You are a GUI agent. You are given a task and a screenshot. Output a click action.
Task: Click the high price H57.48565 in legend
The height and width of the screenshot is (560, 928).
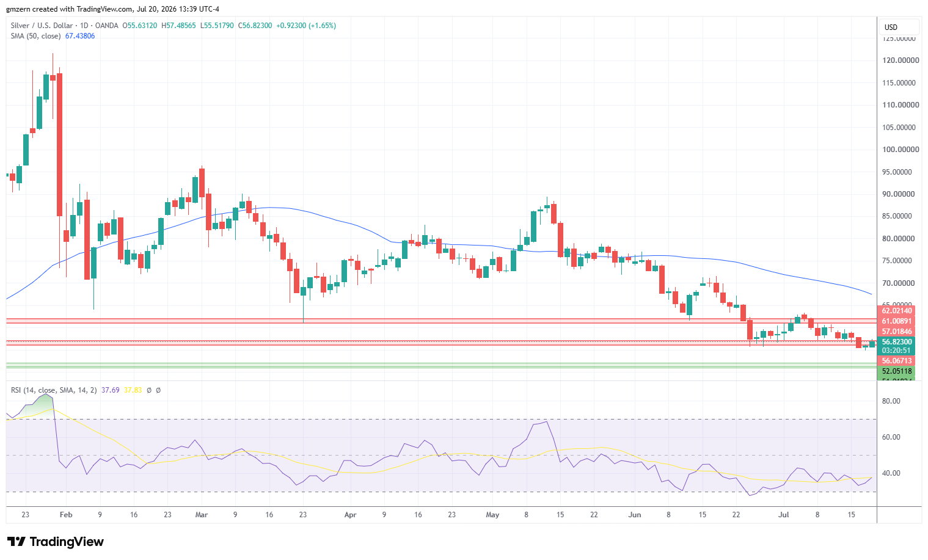pyautogui.click(x=179, y=26)
